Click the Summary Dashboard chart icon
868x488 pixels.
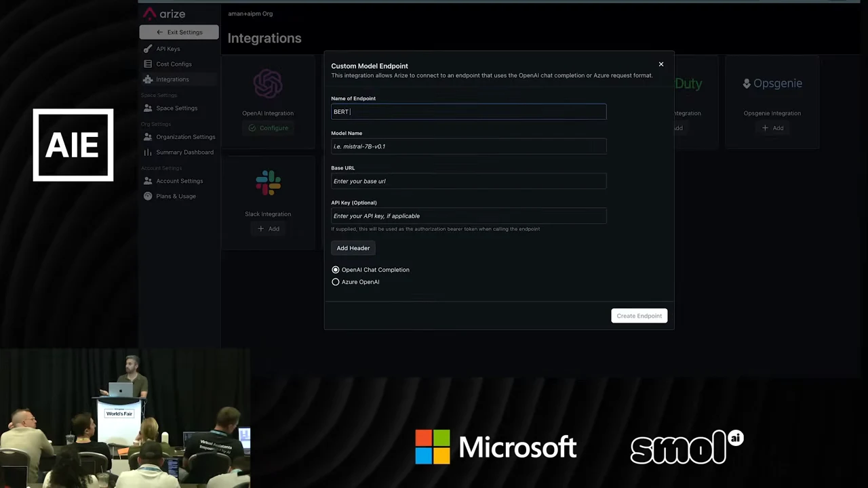148,152
